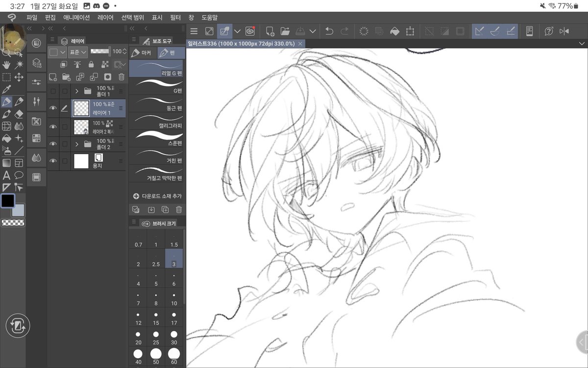Hide the 용지 paper layer
This screenshot has height=368, width=588.
pyautogui.click(x=53, y=161)
